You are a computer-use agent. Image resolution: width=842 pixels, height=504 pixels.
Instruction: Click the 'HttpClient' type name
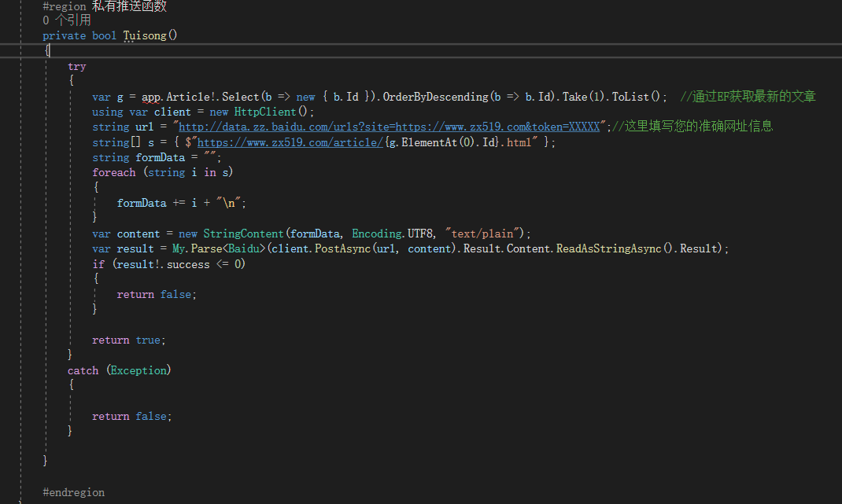point(264,112)
